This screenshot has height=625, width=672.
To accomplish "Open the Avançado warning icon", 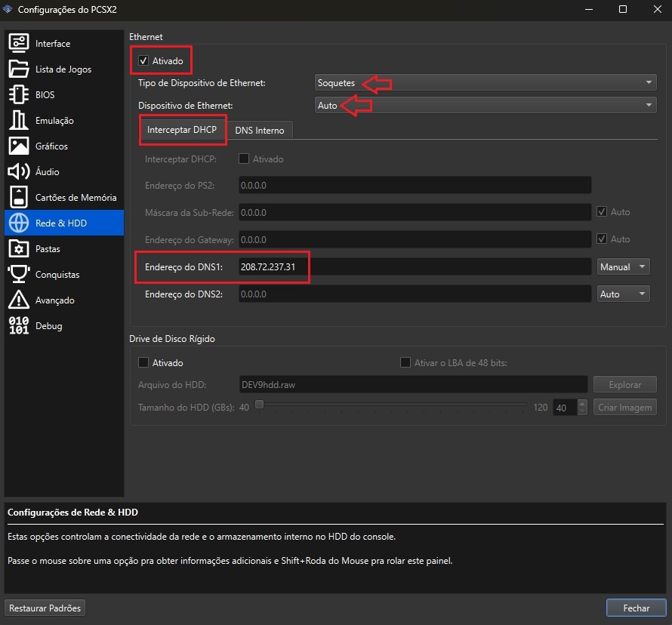I will click(x=18, y=300).
